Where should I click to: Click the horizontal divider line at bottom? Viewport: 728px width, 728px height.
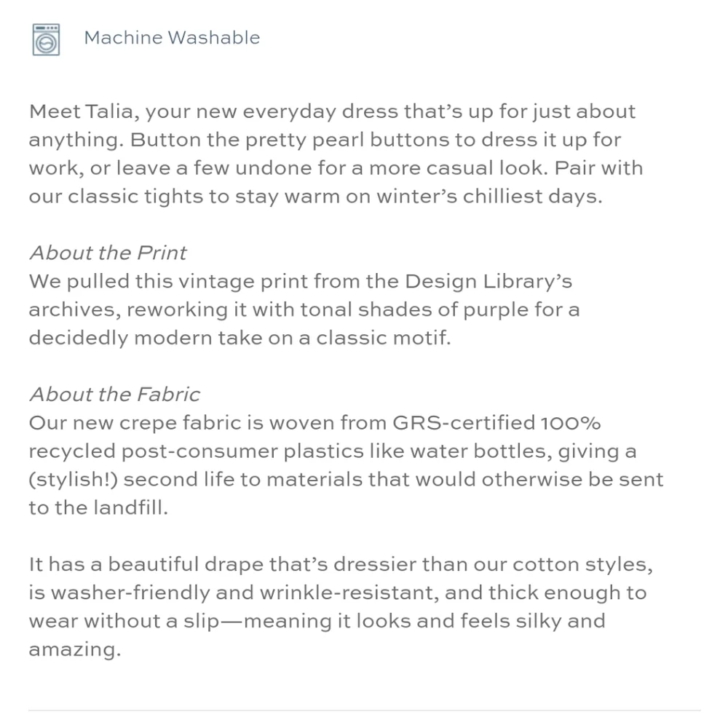[x=364, y=710]
